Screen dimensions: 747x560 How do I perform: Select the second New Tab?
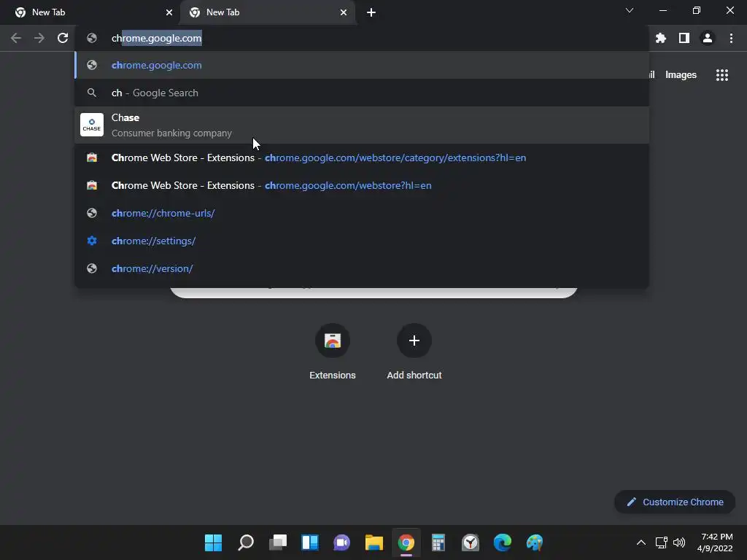267,12
